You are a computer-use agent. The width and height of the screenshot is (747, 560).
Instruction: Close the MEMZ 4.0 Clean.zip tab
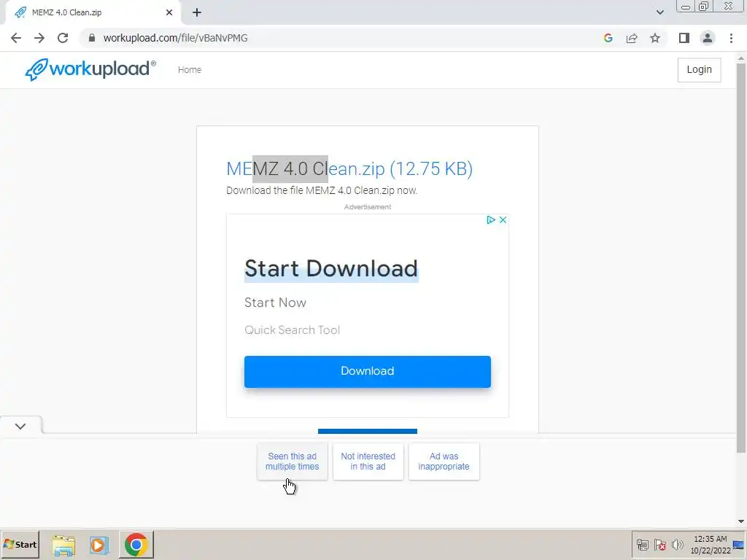(x=169, y=13)
